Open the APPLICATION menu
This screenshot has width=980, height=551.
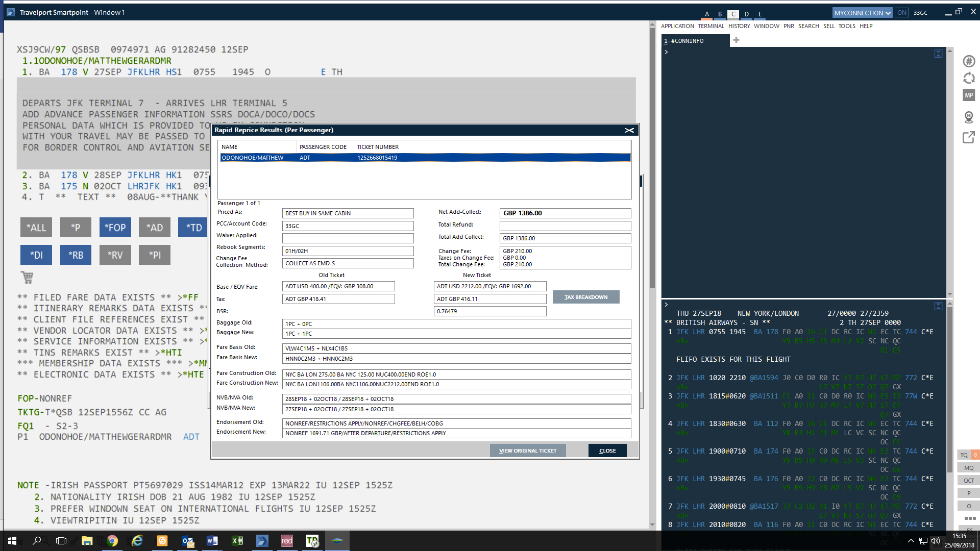point(677,26)
